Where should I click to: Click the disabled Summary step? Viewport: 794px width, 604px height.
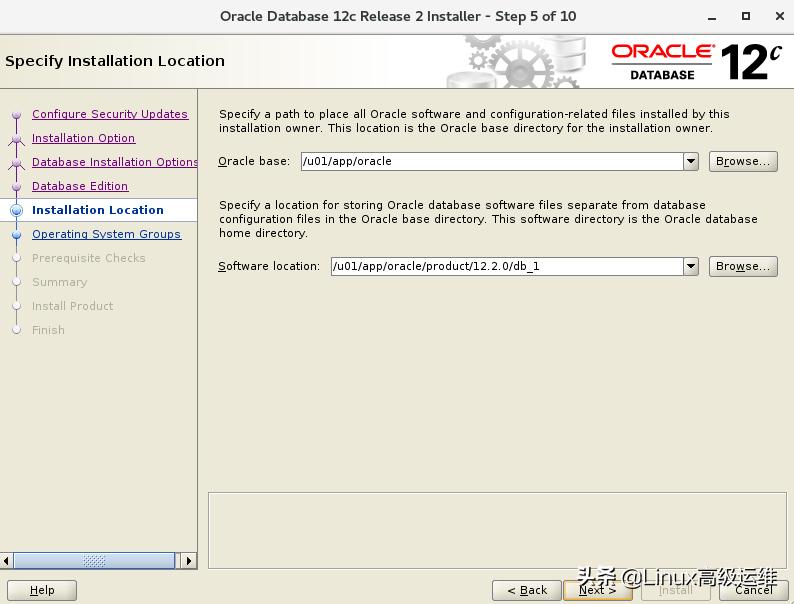[x=60, y=282]
